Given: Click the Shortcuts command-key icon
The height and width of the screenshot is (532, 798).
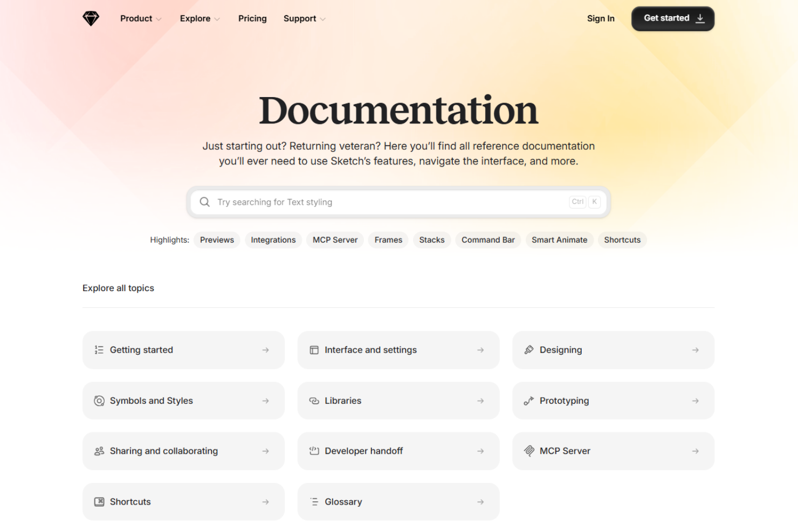Looking at the screenshot, I should [x=99, y=502].
